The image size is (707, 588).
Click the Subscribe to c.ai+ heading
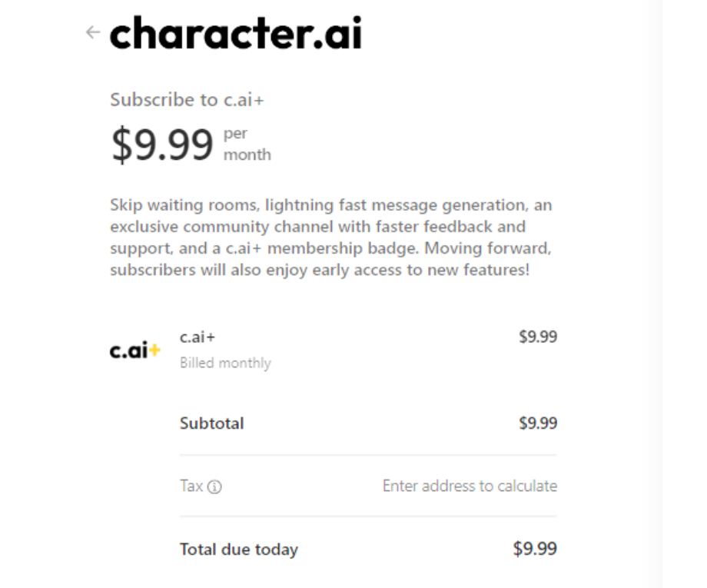187,100
